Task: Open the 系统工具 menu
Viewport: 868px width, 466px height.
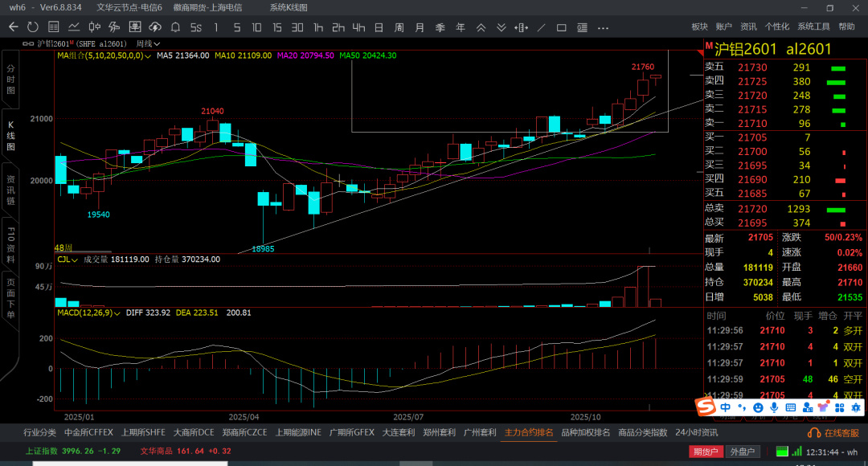Action: [x=813, y=27]
